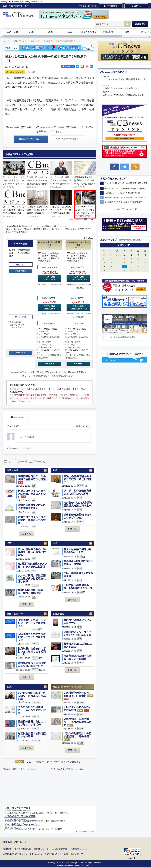Click the アクセスランキング一覧 link
The width and height of the screenshot is (151, 868).
(x=124, y=209)
